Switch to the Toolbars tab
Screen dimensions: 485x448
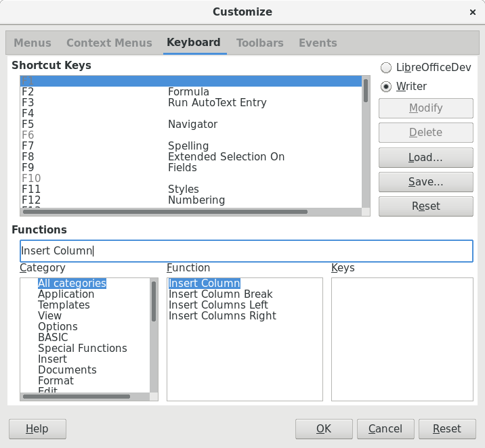(x=259, y=43)
